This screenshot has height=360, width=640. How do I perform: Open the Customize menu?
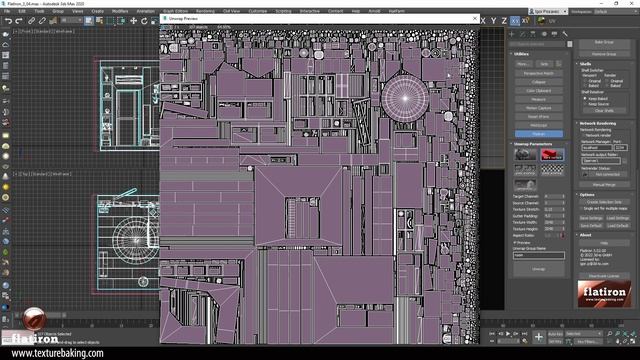pos(258,11)
